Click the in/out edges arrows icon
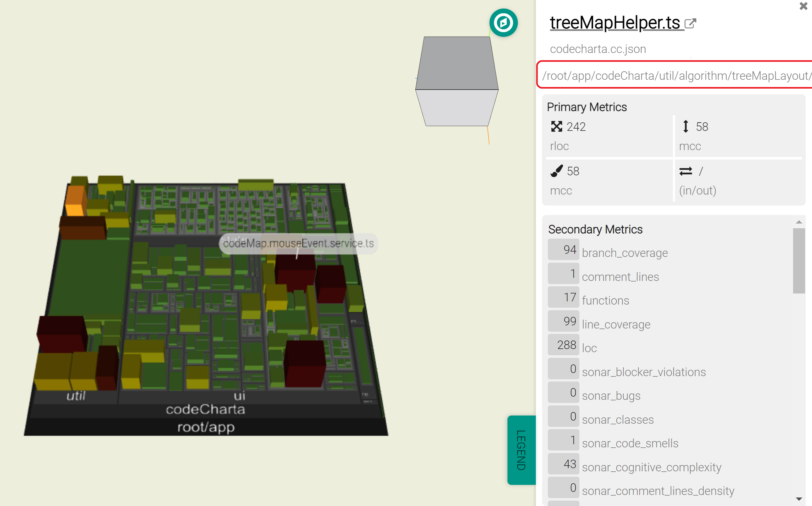 (x=685, y=171)
